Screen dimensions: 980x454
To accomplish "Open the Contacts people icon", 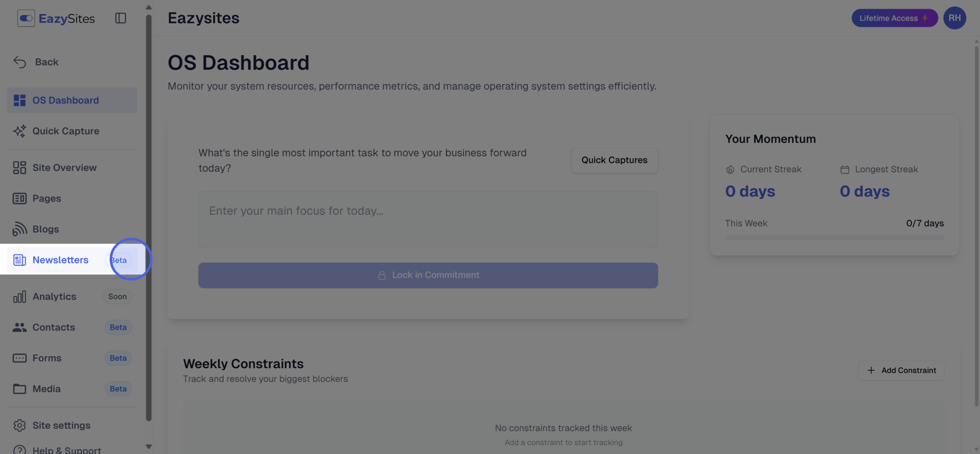I will pyautogui.click(x=20, y=327).
